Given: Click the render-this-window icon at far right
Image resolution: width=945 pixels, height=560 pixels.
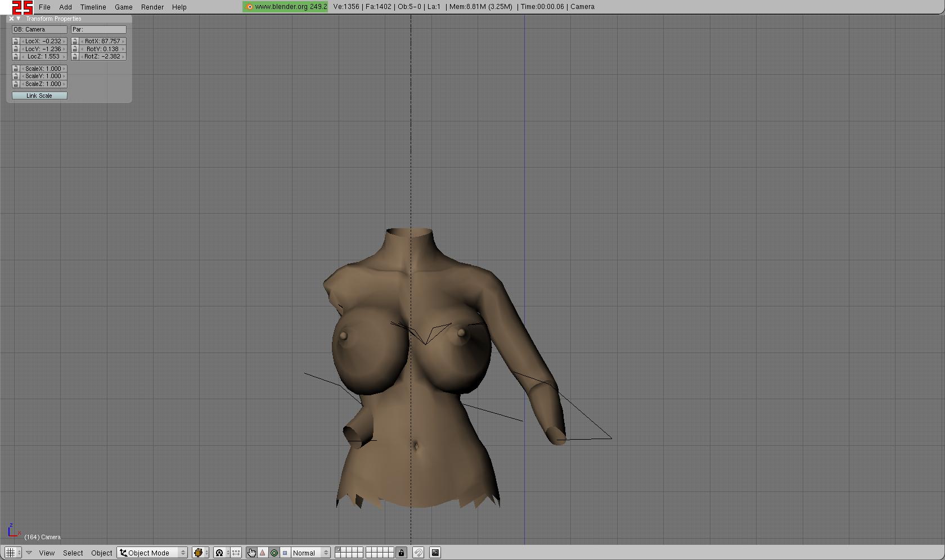Looking at the screenshot, I should [x=435, y=553].
